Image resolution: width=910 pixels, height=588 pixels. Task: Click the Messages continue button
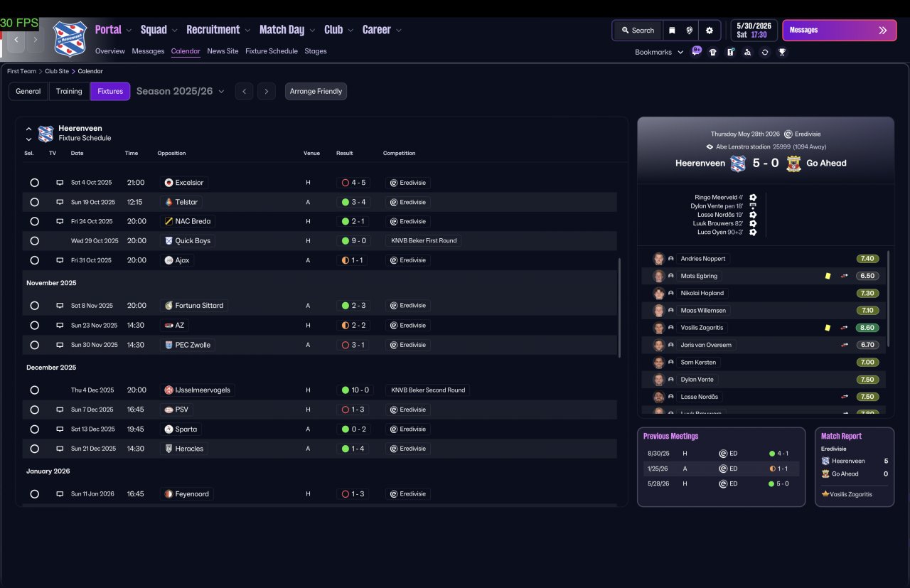click(840, 31)
